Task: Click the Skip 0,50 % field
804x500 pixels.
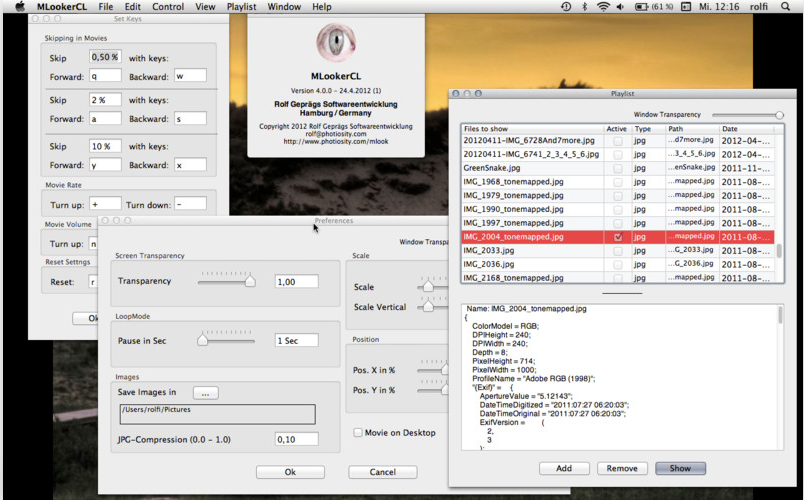Action: tap(105, 57)
